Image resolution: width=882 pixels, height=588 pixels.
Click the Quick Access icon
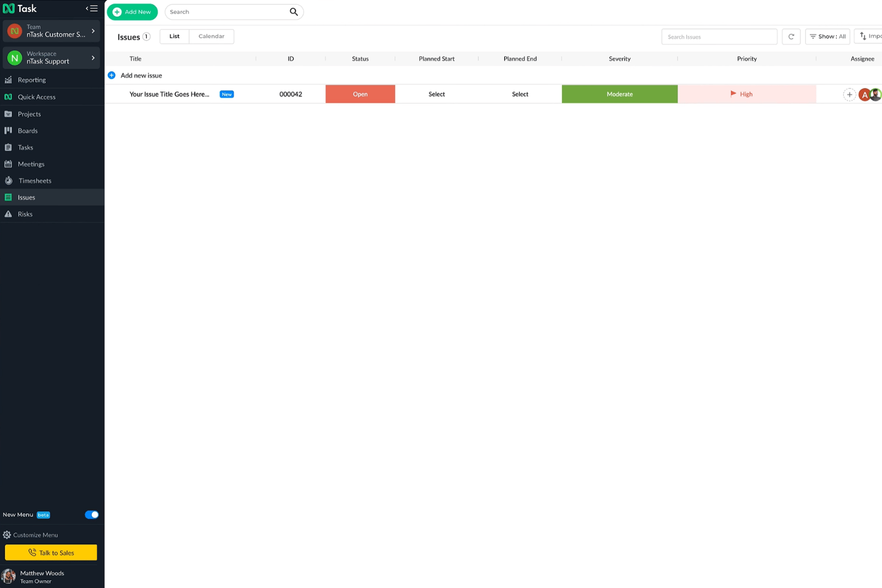coord(8,97)
